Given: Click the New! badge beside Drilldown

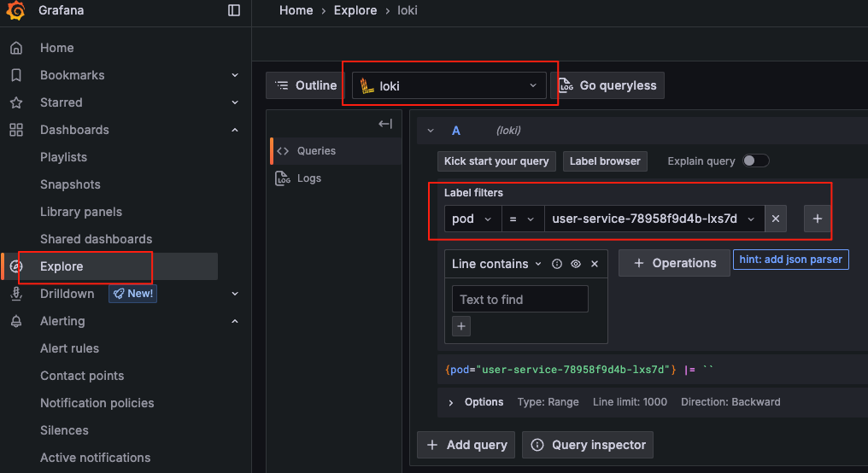Looking at the screenshot, I should tap(133, 294).
